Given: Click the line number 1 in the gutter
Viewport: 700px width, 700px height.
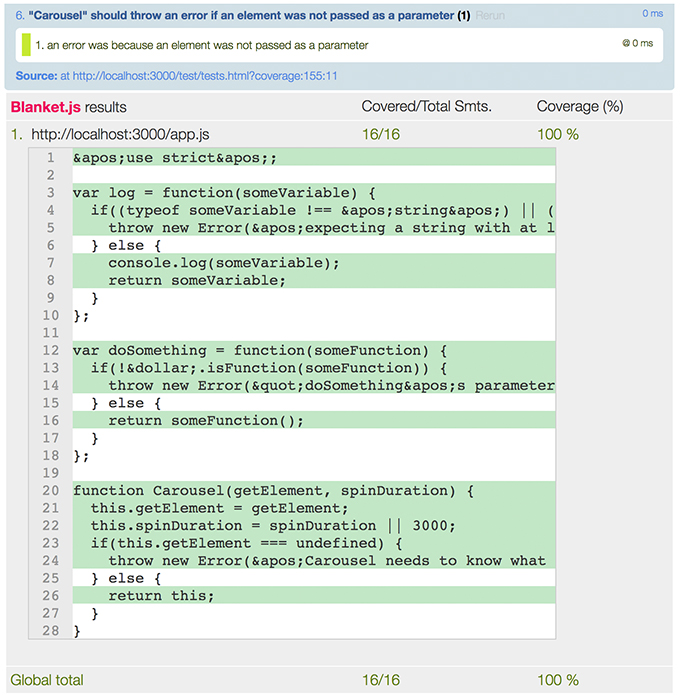Looking at the screenshot, I should (x=50, y=157).
